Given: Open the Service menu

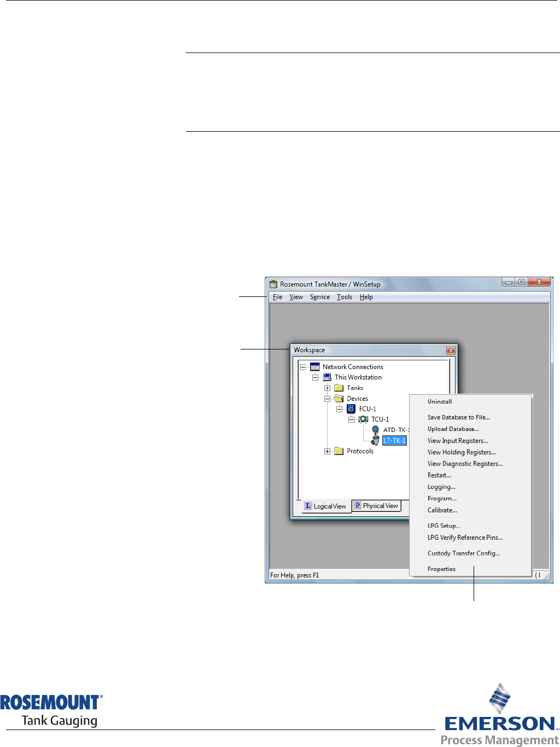Looking at the screenshot, I should 320,297.
